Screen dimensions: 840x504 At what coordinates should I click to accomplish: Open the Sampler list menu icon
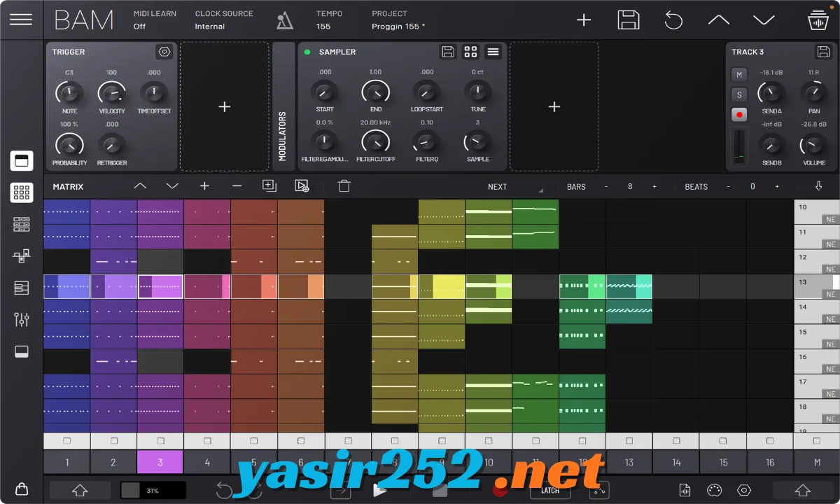point(493,52)
